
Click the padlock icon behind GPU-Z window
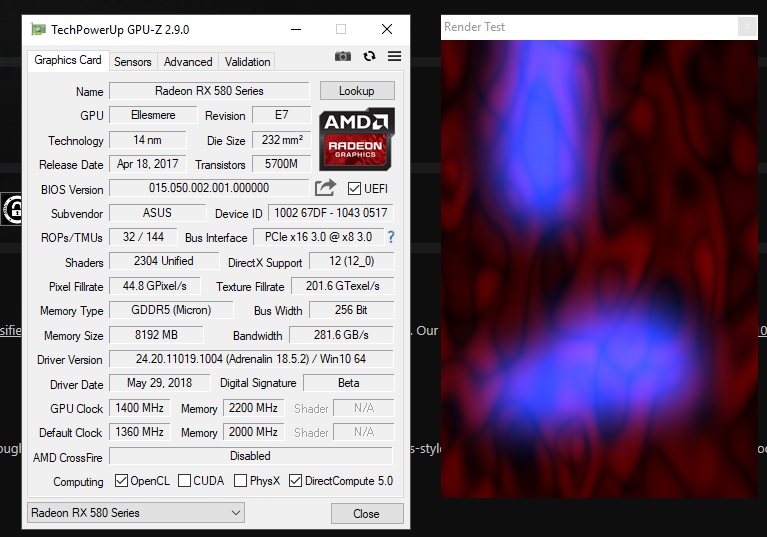[x=13, y=209]
